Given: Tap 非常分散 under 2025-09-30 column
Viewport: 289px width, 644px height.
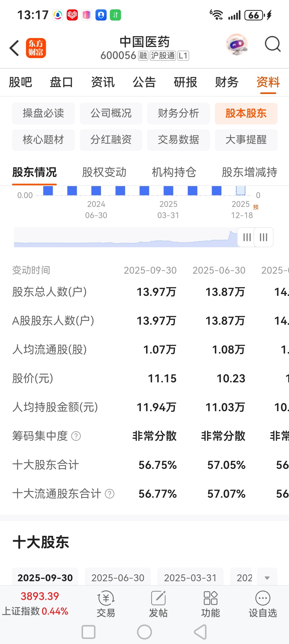Looking at the screenshot, I should pyautogui.click(x=154, y=436).
